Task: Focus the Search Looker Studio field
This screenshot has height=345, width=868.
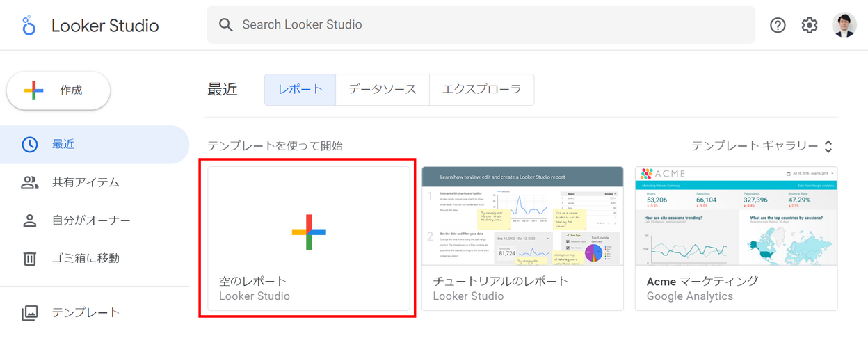Action: pyautogui.click(x=481, y=25)
